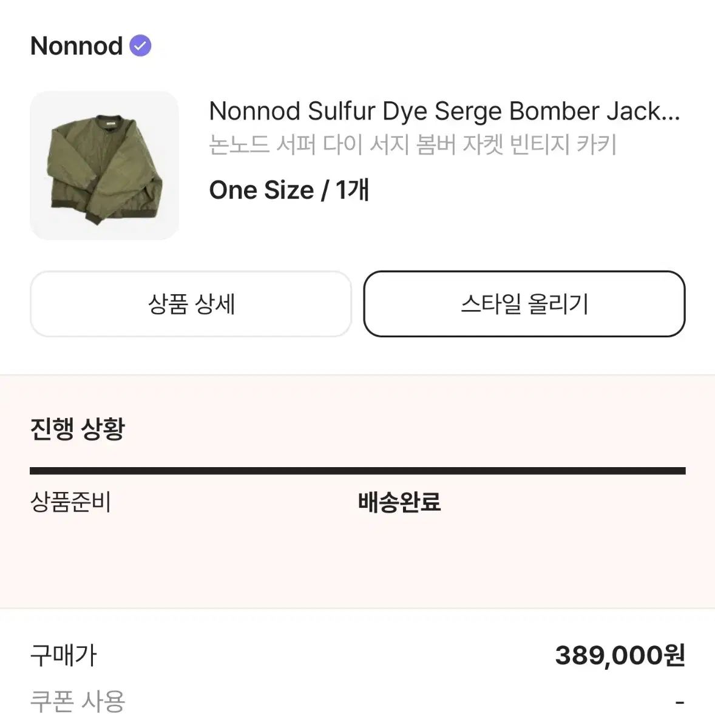Tap the 스타일 올리기 button
Viewport: 715px width, 728px height.
coord(524,304)
